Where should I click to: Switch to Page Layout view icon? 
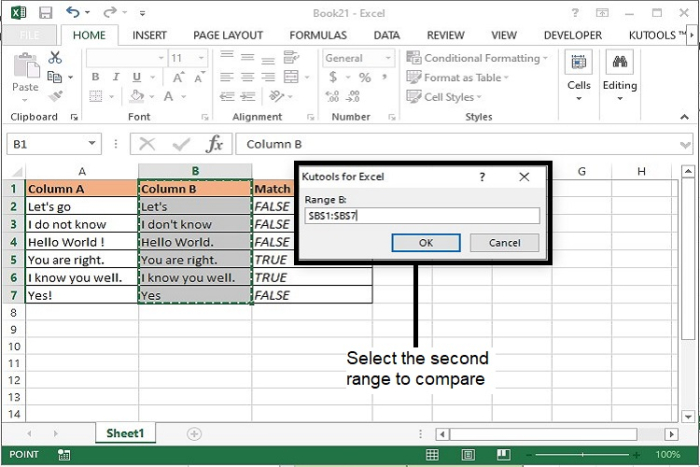[x=468, y=454]
